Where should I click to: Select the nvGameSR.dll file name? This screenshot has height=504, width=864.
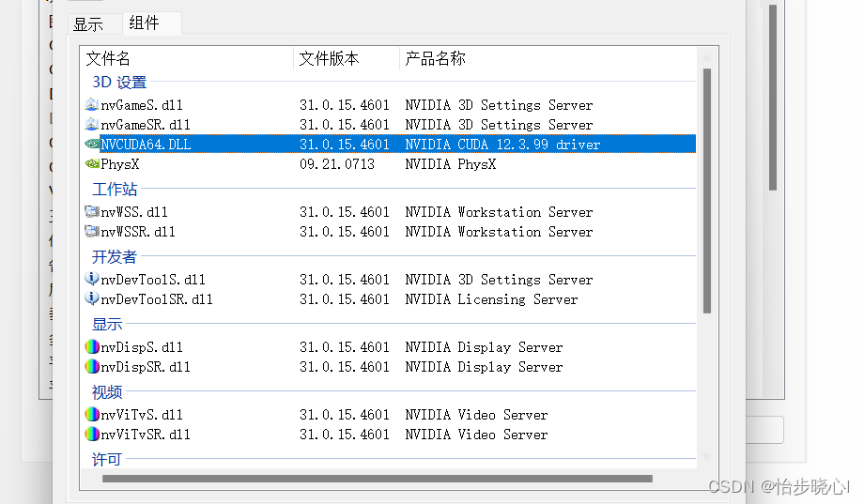[146, 125]
